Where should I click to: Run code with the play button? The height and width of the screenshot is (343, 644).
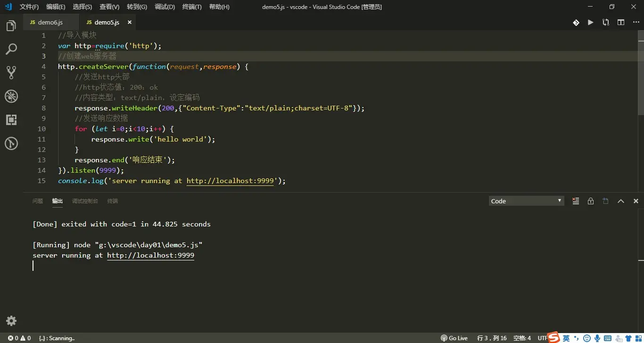click(590, 22)
